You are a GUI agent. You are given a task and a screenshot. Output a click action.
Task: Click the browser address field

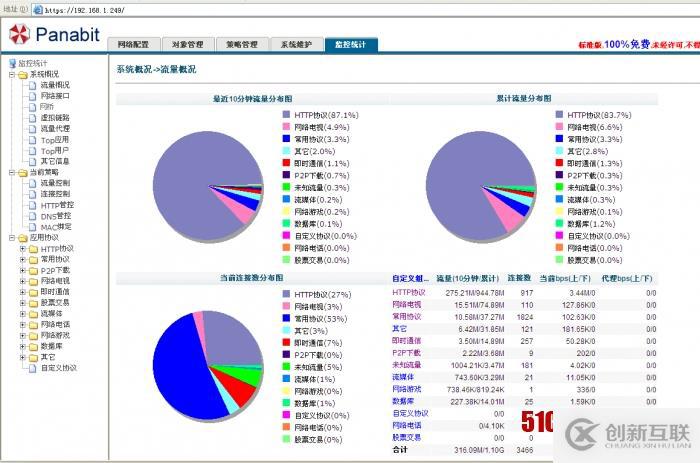click(366, 9)
